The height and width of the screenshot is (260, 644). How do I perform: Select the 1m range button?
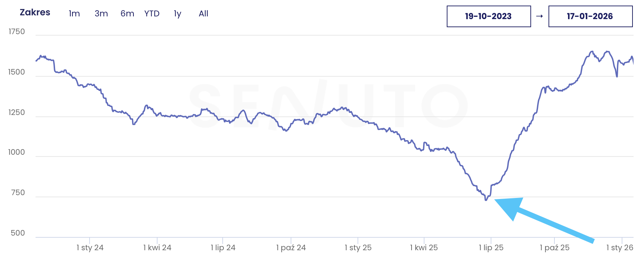(x=74, y=14)
